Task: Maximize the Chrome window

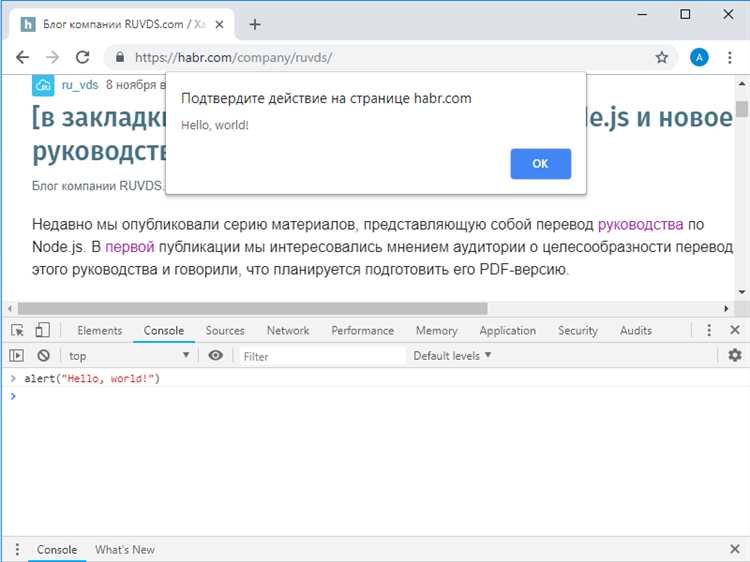Action: tap(685, 14)
